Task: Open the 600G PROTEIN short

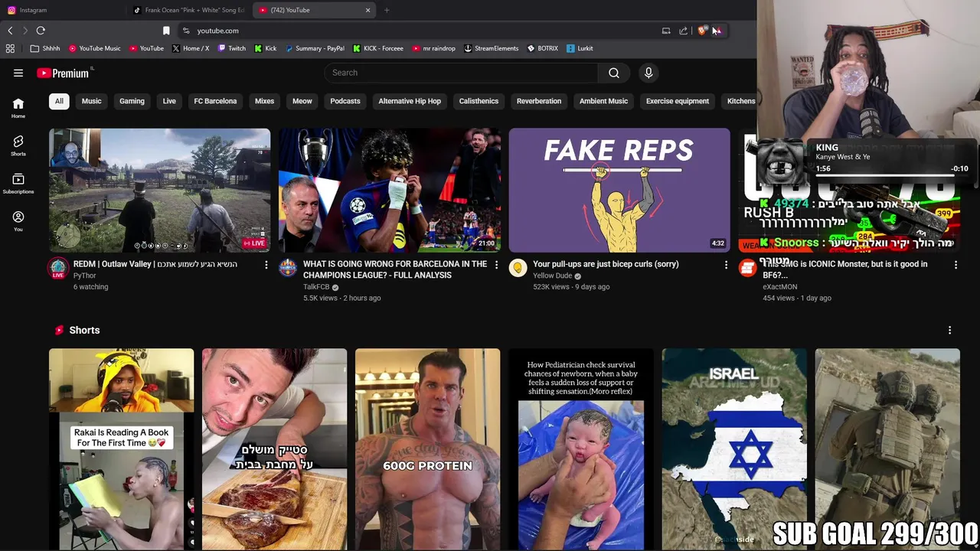Action: tap(427, 449)
